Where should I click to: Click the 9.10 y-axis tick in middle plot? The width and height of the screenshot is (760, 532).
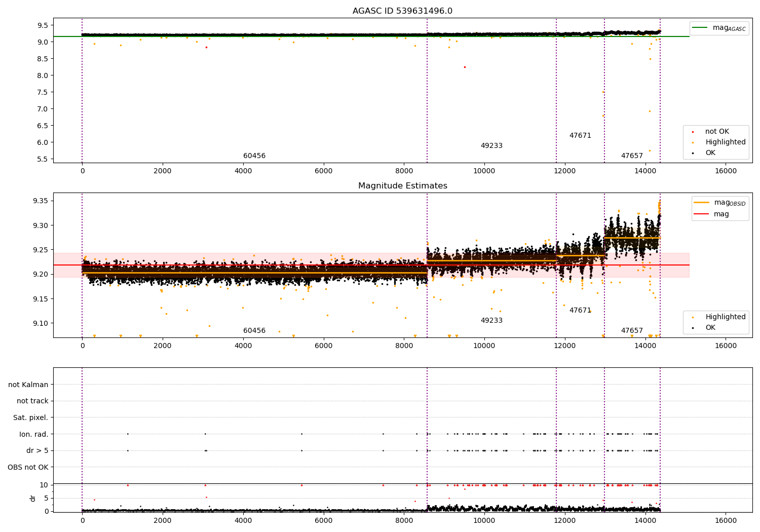pyautogui.click(x=41, y=323)
